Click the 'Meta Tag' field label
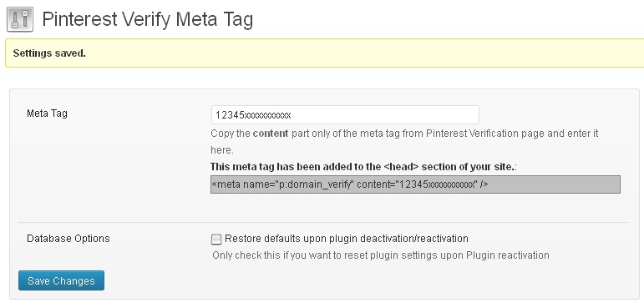Image resolution: width=644 pixels, height=308 pixels. 47,114
